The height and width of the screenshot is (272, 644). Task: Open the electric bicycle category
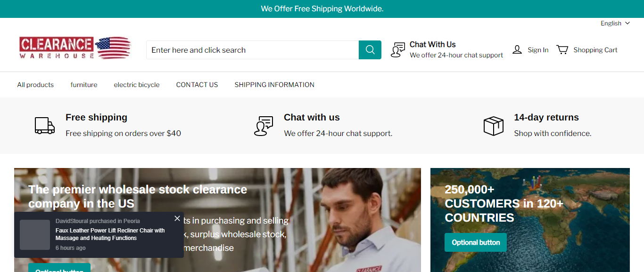tap(137, 85)
